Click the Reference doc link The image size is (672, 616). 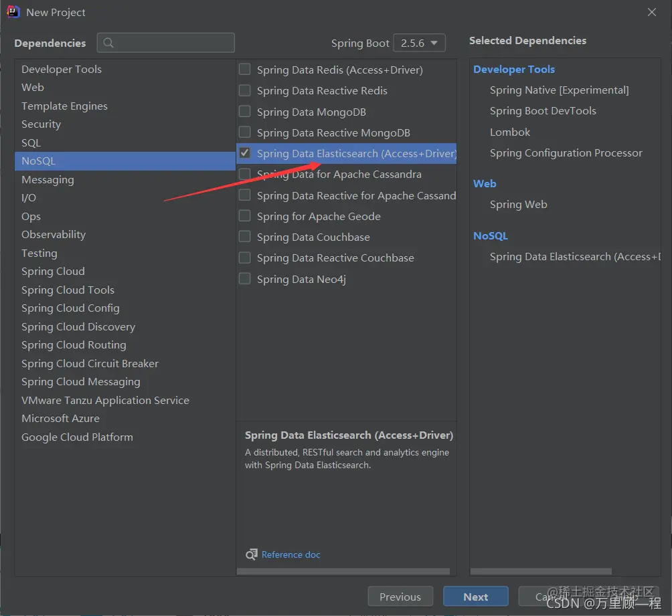tap(291, 554)
